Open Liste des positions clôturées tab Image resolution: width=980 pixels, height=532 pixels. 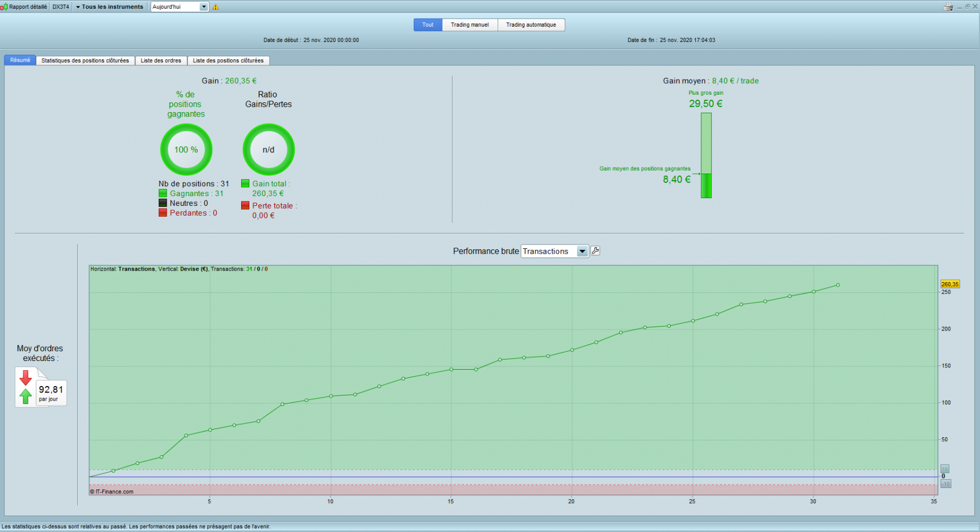pyautogui.click(x=228, y=60)
